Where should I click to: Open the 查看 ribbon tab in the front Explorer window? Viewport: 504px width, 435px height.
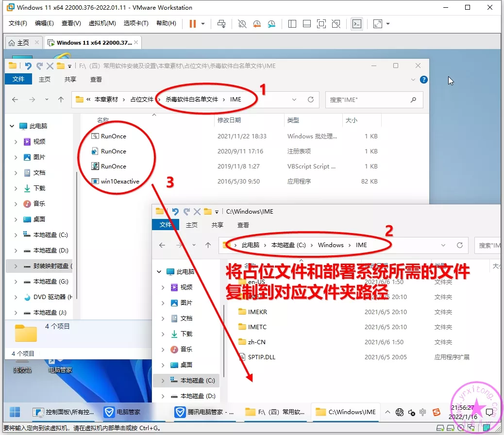(243, 225)
